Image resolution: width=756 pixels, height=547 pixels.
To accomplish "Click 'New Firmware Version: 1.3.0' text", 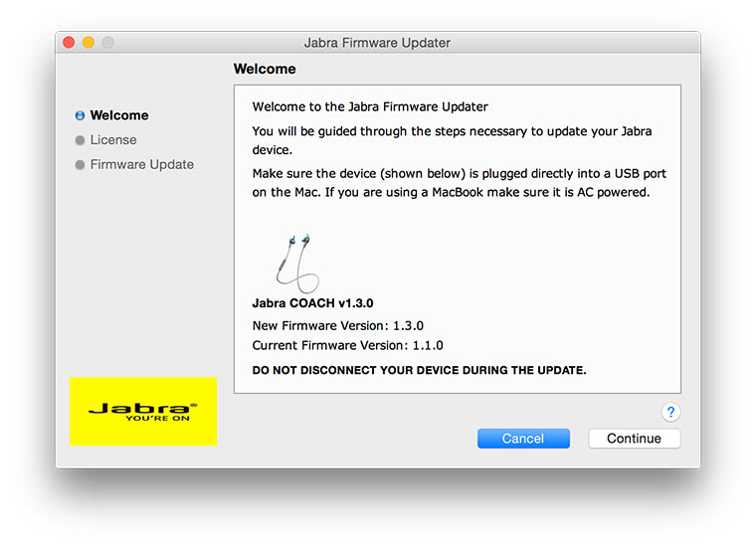I will (338, 326).
